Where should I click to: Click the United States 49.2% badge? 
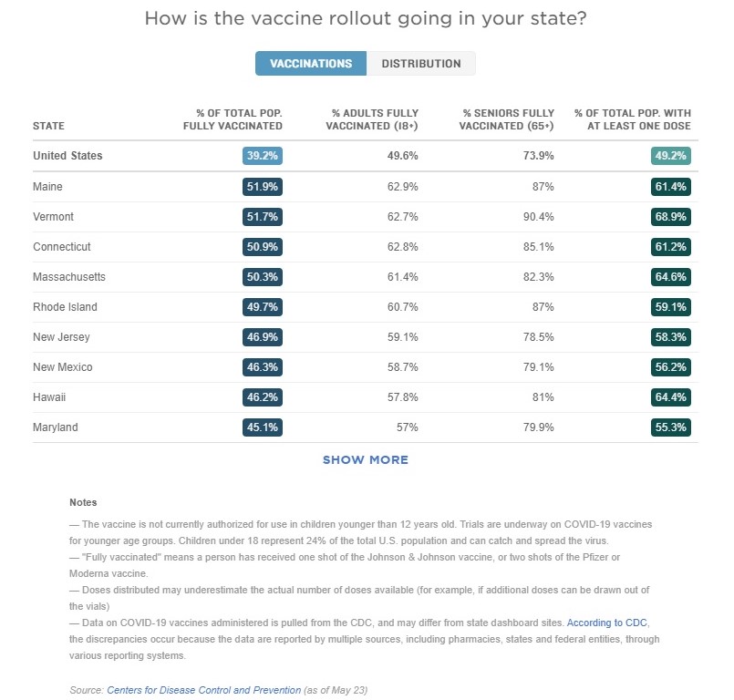(x=671, y=156)
